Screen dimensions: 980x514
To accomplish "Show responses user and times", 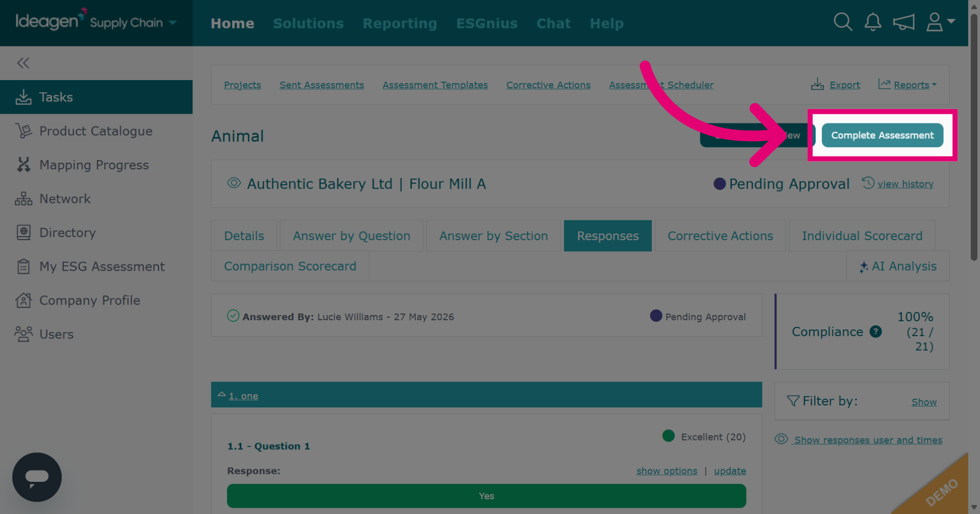I will (x=868, y=440).
